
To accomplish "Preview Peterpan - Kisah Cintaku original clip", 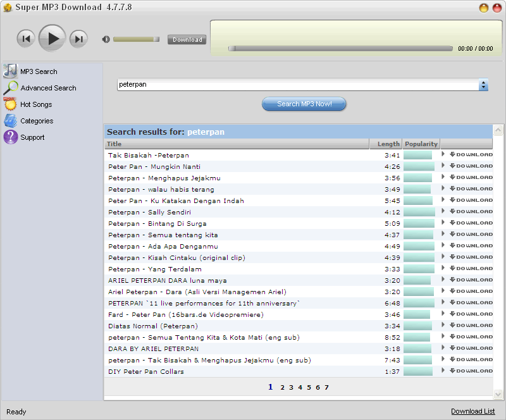I will [443, 257].
